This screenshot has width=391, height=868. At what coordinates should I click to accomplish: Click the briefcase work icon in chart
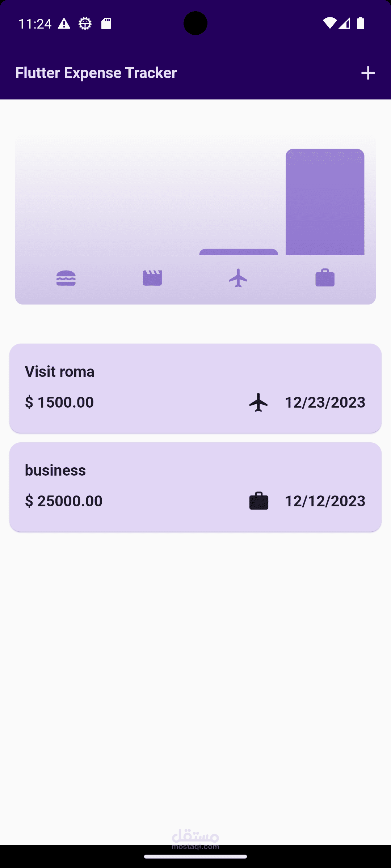click(325, 278)
